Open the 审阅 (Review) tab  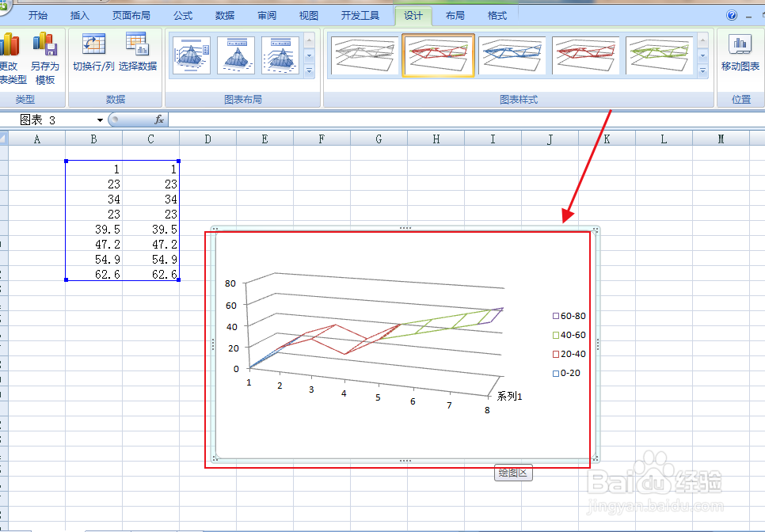coord(267,16)
